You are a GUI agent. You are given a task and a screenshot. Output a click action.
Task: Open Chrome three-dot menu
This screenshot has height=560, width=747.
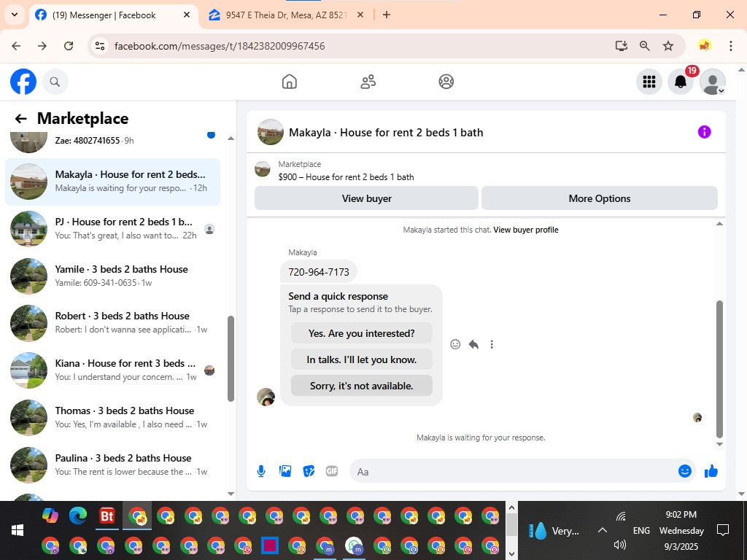pyautogui.click(x=730, y=46)
